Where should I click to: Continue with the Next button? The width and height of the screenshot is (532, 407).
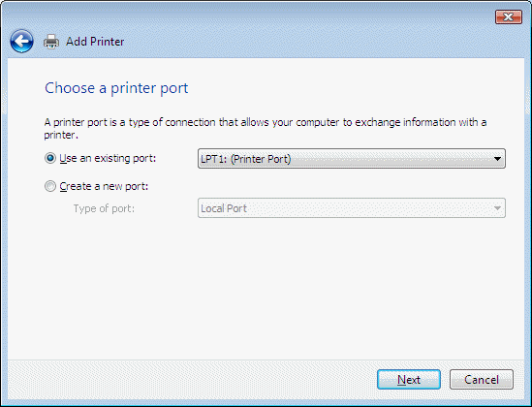[409, 380]
